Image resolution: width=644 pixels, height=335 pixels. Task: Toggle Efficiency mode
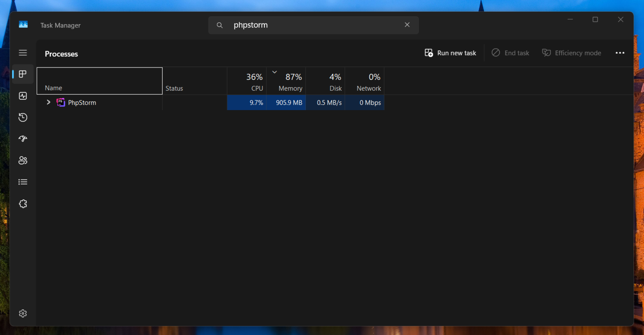click(x=572, y=53)
